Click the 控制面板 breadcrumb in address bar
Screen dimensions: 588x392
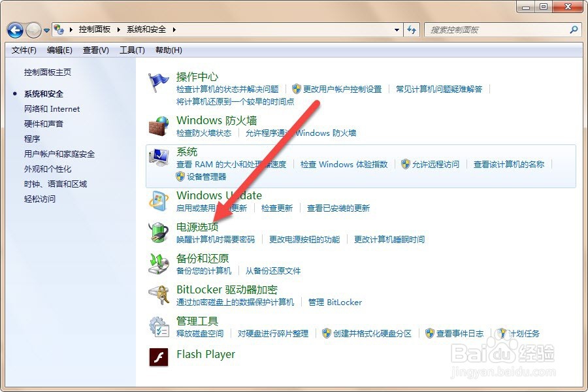pos(95,29)
